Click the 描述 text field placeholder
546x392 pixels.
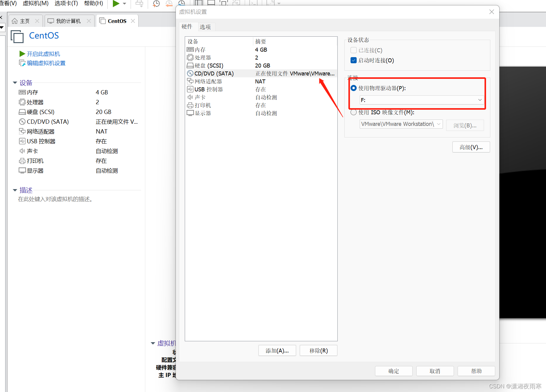[x=55, y=199]
